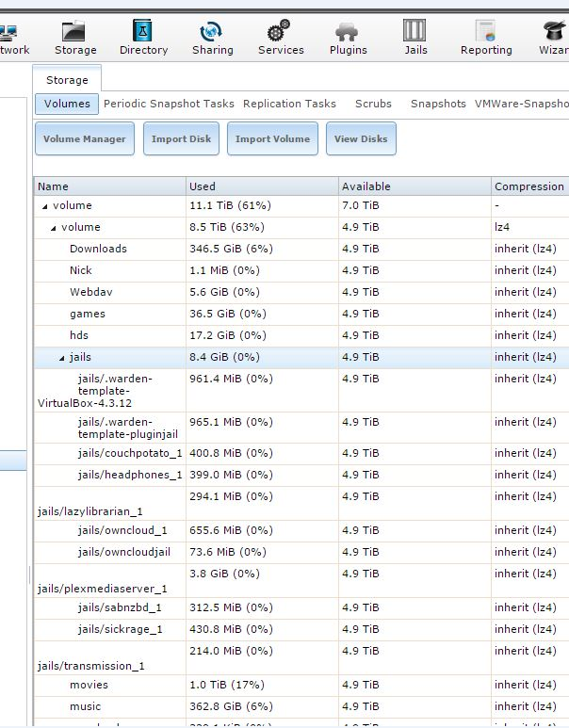The width and height of the screenshot is (569, 728).
Task: Click the 8.5 TiB (63%) used value
Action: click(x=227, y=227)
